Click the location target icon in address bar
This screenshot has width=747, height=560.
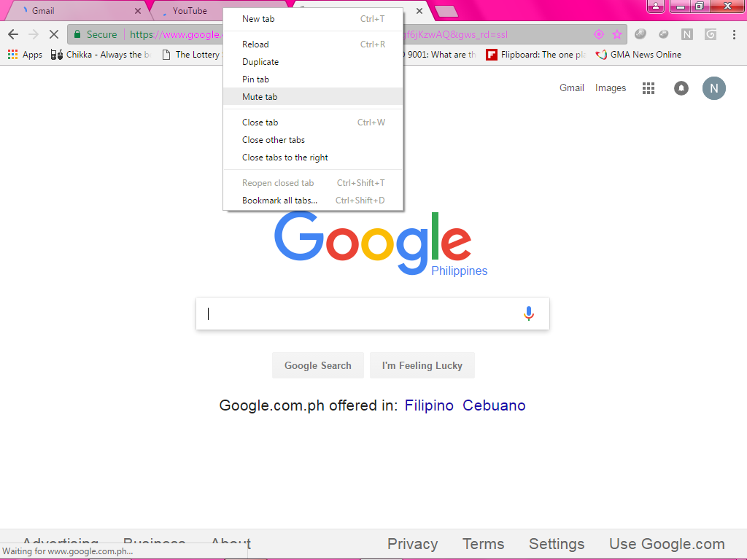point(598,34)
